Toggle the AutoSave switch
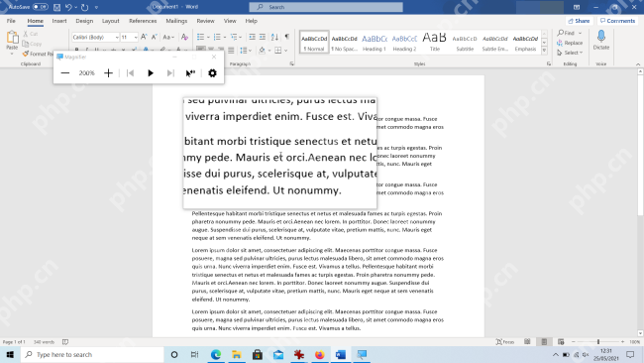The height and width of the screenshot is (363, 644). click(x=41, y=7)
